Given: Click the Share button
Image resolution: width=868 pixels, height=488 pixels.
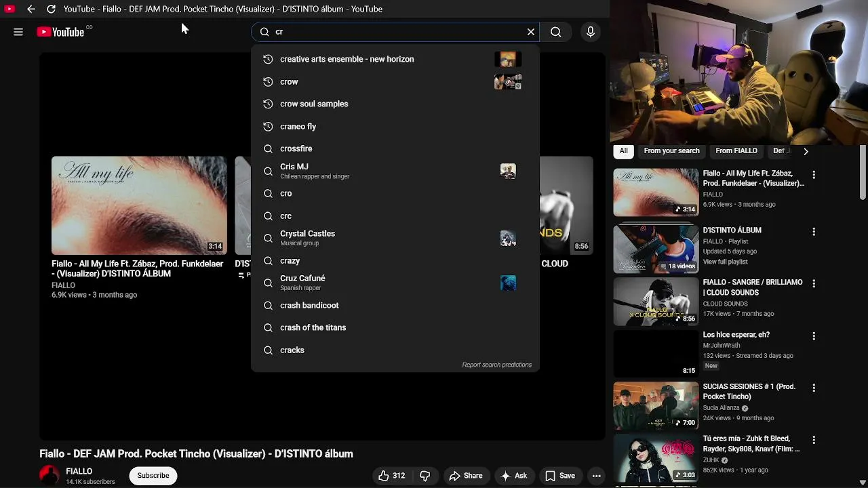Looking at the screenshot, I should (466, 476).
